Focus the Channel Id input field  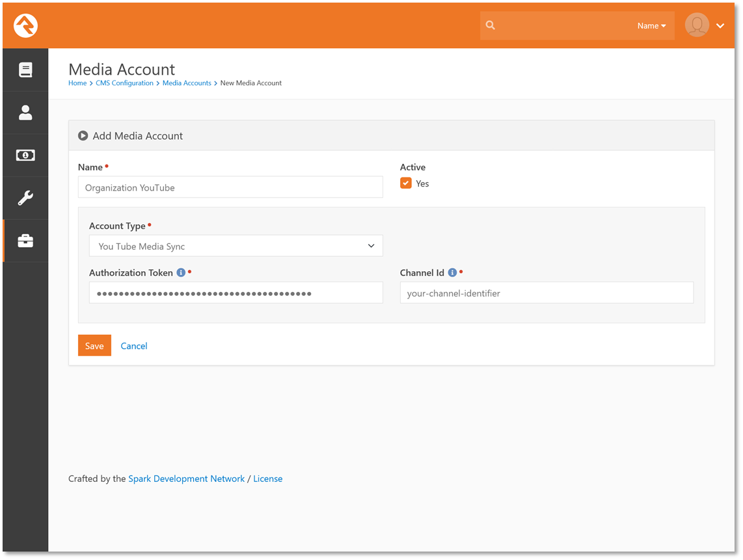(547, 293)
